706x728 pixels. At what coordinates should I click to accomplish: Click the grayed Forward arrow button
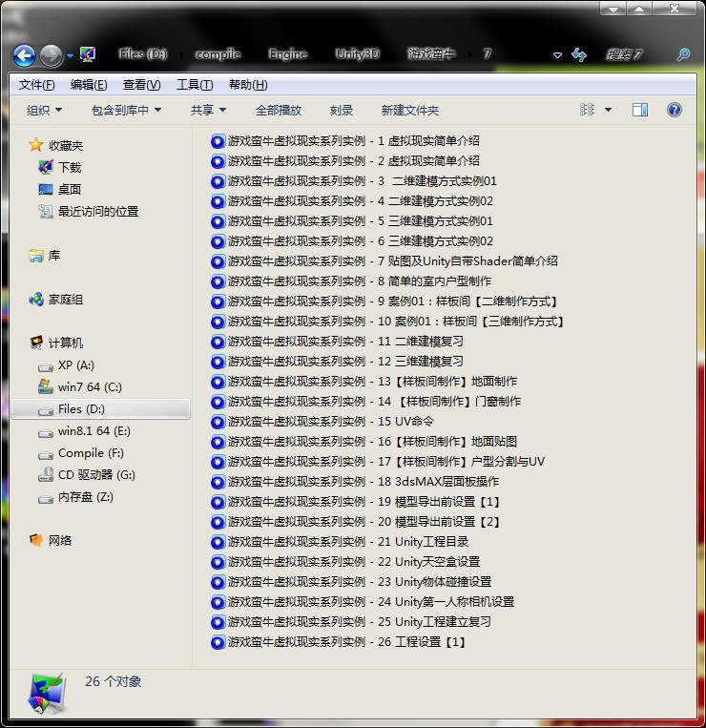(51, 55)
